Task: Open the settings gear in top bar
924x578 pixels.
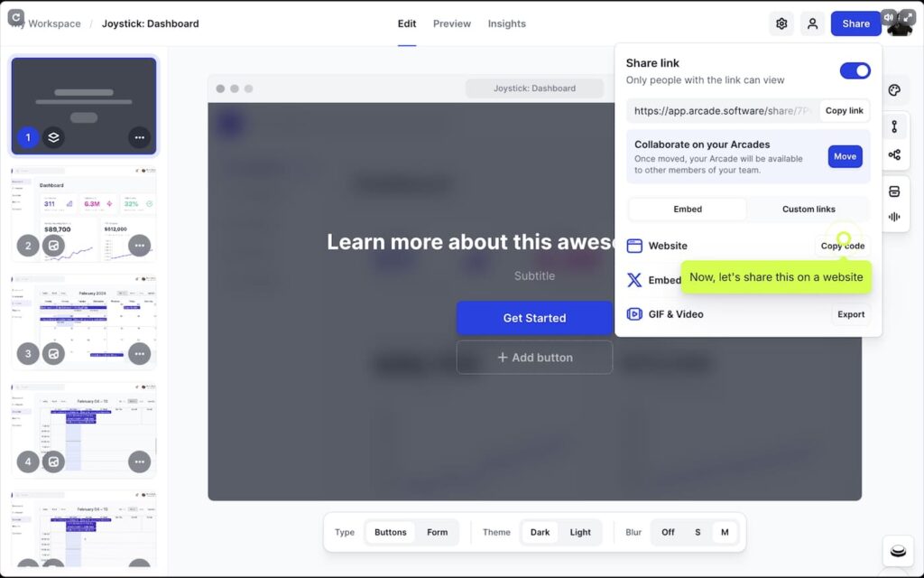Action: pos(781,23)
